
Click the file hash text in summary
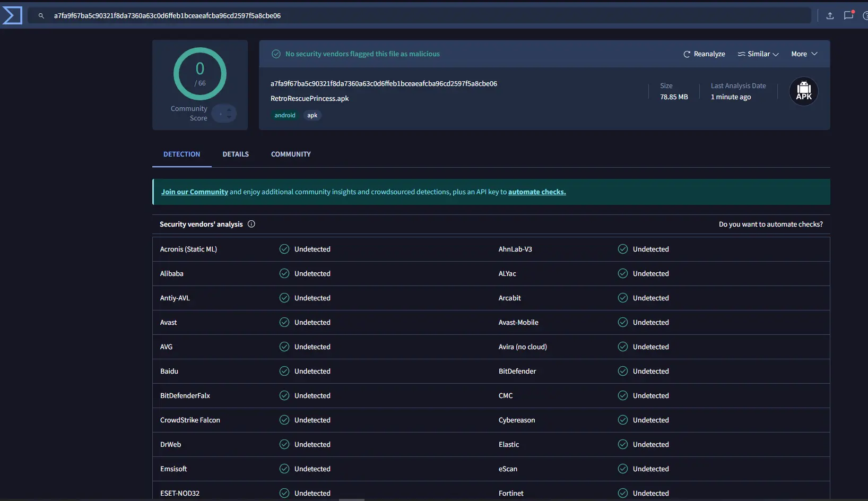(384, 84)
